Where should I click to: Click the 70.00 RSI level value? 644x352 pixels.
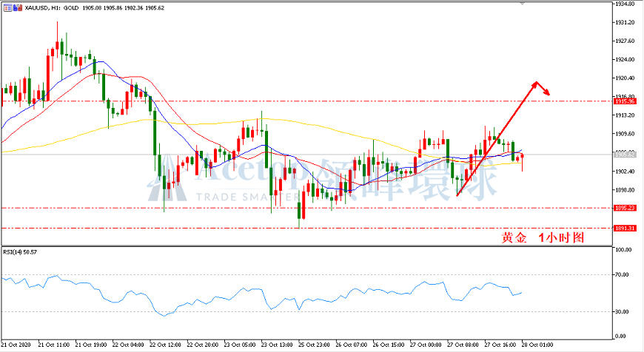[623, 274]
